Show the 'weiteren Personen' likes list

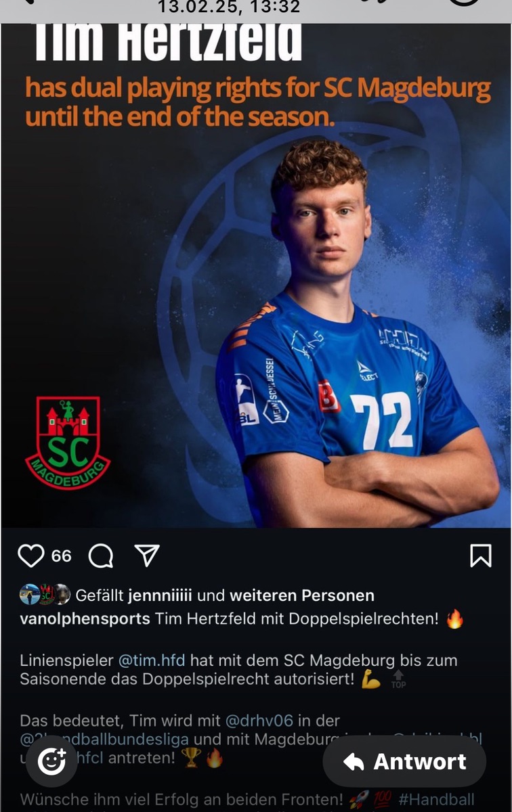(302, 595)
